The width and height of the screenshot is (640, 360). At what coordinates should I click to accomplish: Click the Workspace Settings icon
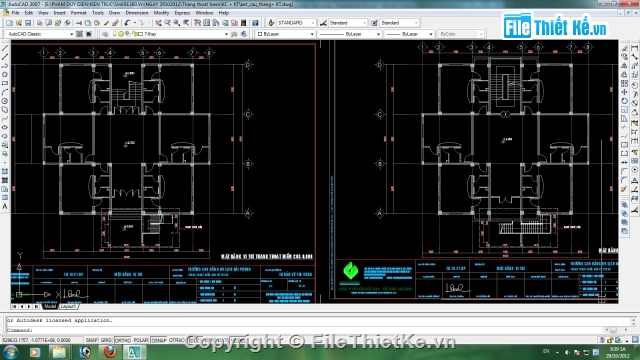coord(80,34)
